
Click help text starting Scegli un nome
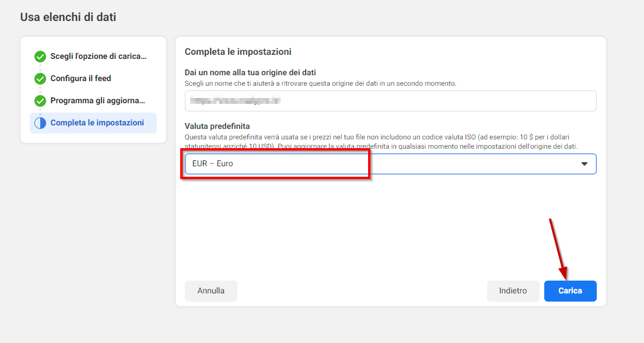tap(320, 83)
